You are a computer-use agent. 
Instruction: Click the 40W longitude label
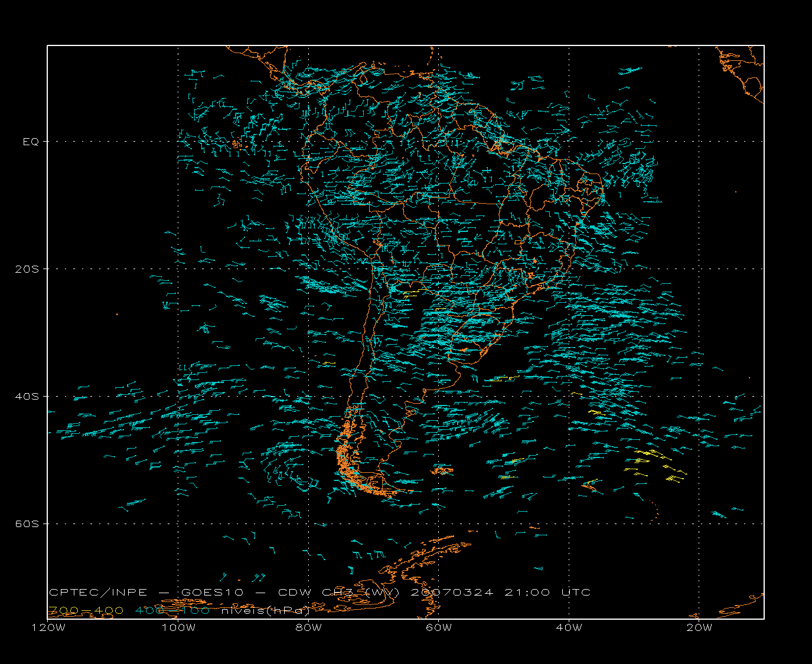coord(569,627)
